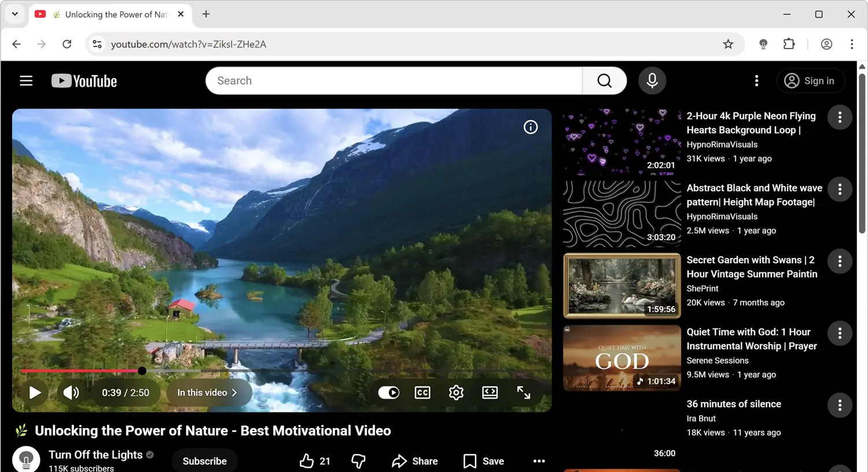Viewport: 868px width, 472px height.
Task: Enable subtitles with the CC button
Action: pyautogui.click(x=422, y=392)
